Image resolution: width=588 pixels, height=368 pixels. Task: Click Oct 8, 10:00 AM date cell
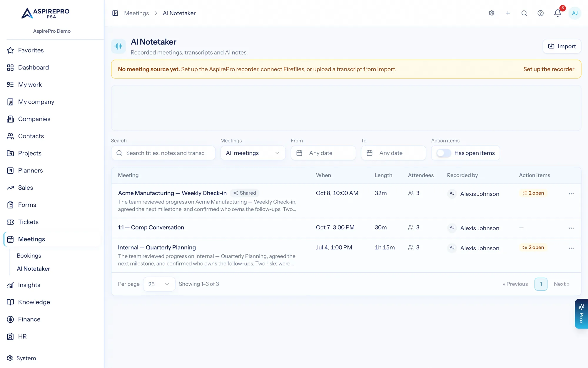[x=337, y=193]
